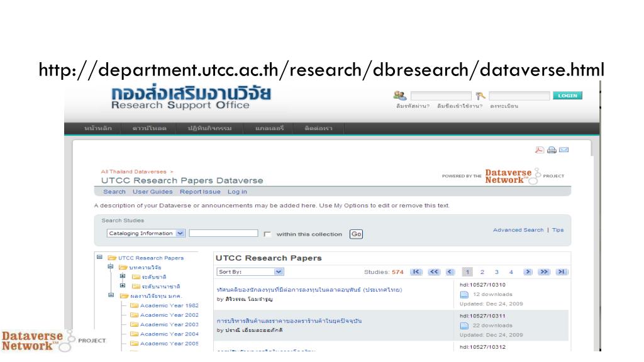Click the Report Issue link

point(200,192)
